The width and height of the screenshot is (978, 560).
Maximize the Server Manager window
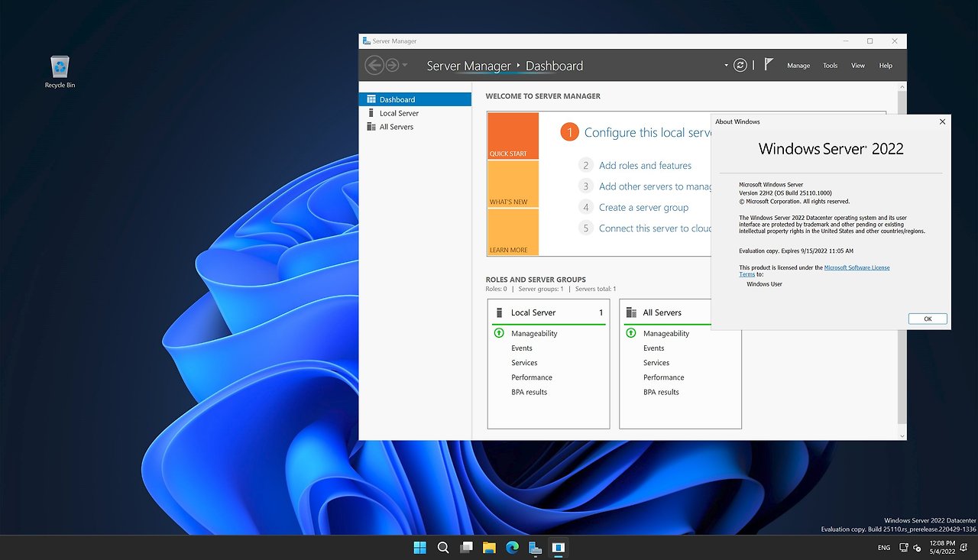[x=870, y=41]
